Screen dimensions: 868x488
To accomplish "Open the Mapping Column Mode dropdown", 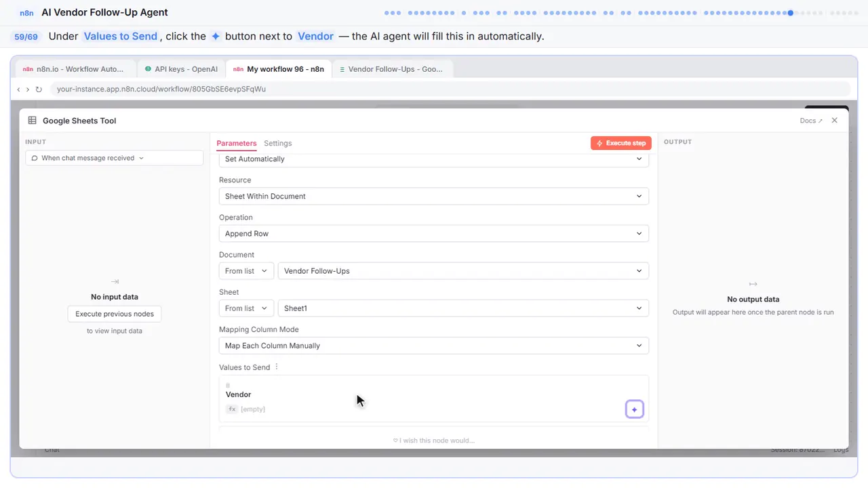I will point(434,346).
